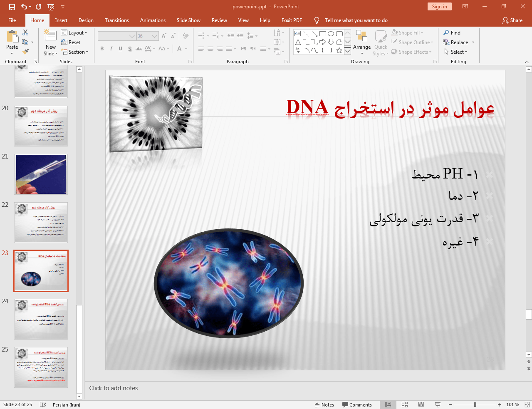The width and height of the screenshot is (532, 409).
Task: Increase list indent level
Action: tap(240, 36)
